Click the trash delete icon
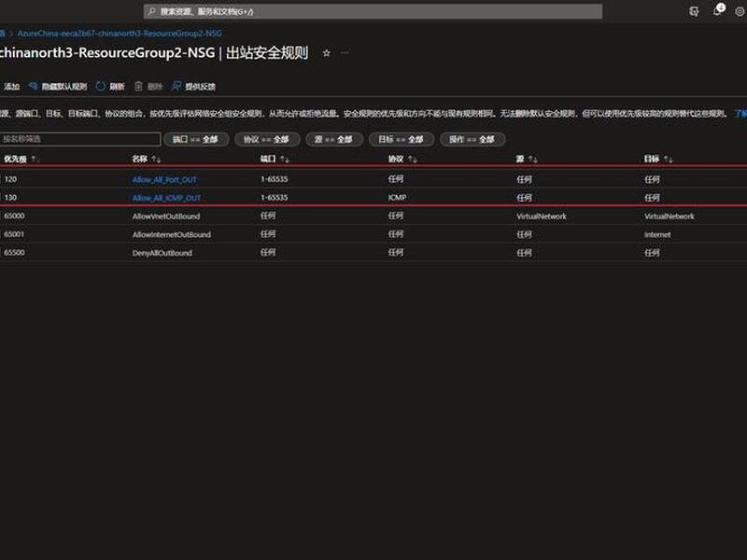 [x=138, y=86]
